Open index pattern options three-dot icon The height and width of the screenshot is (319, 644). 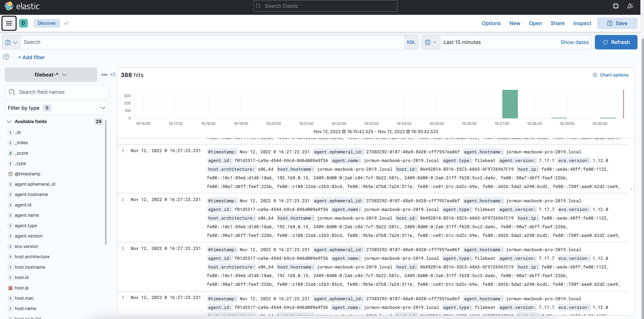click(104, 75)
